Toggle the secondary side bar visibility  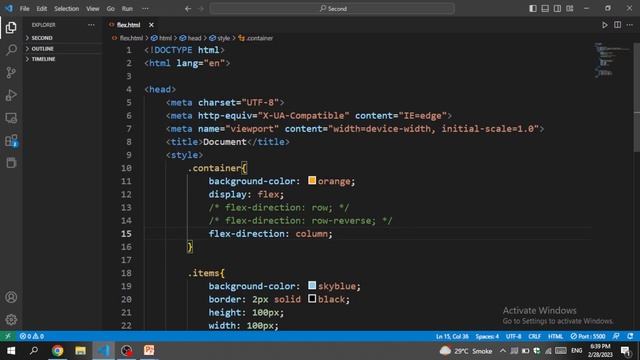click(x=557, y=9)
